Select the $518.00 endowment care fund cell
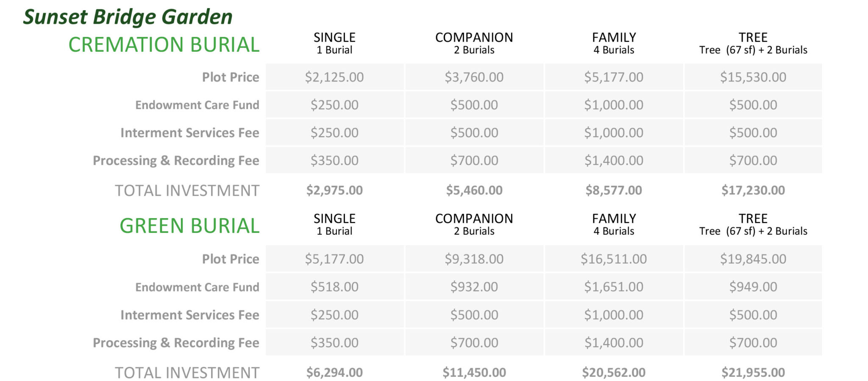 click(x=334, y=287)
